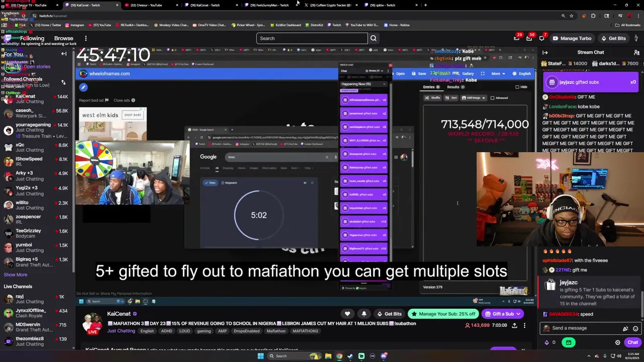
Task: Click KaiCenat's LIVE avatar under the stream
Action: (x=93, y=323)
